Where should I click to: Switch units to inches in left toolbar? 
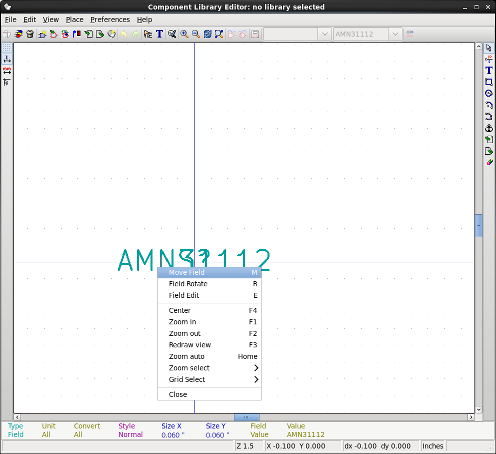7,59
